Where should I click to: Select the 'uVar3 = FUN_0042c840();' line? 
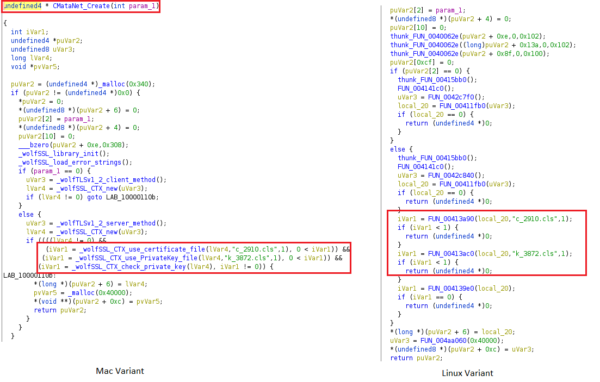coord(441,176)
